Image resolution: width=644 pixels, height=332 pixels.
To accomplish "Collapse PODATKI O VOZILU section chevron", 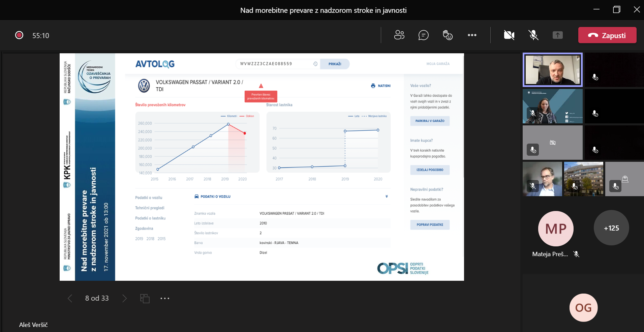I will click(x=387, y=197).
